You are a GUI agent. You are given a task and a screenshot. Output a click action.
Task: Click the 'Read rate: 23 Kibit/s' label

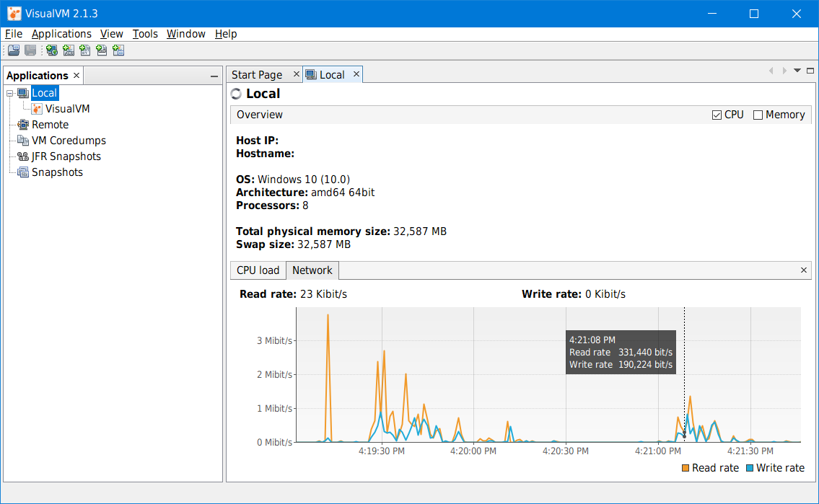(x=293, y=294)
